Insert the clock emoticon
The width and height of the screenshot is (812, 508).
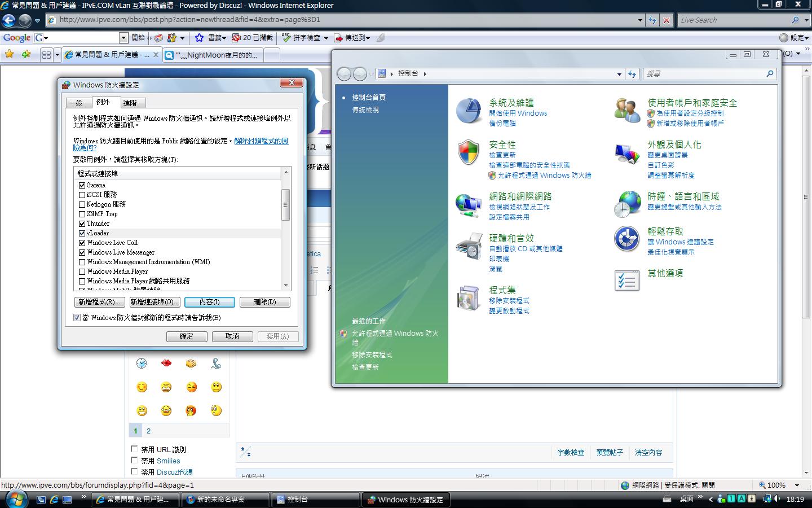(142, 363)
